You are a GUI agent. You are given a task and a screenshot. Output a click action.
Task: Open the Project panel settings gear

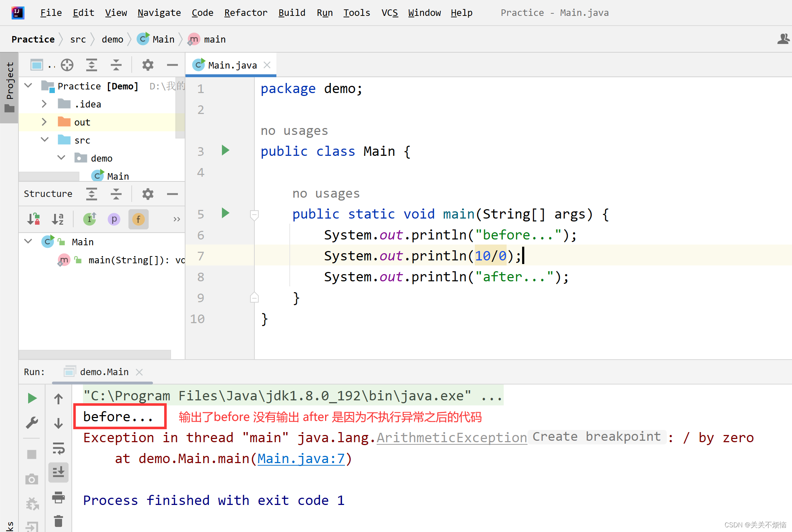148,65
